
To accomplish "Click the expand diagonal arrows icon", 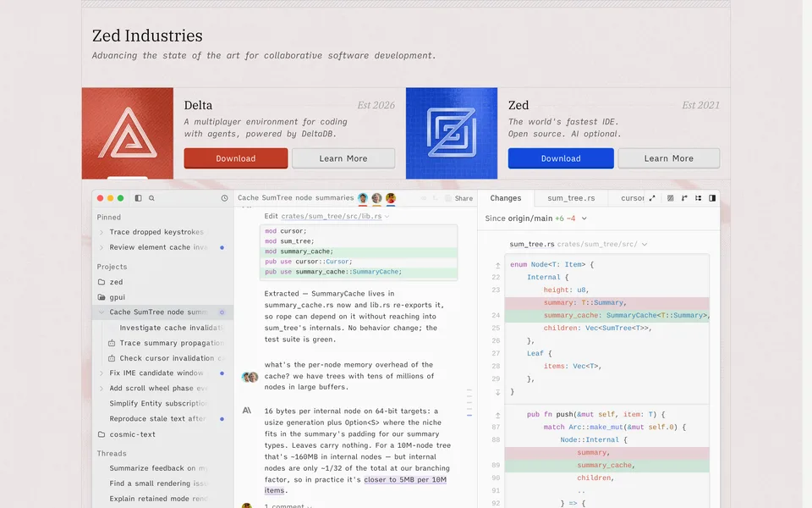I will point(652,198).
